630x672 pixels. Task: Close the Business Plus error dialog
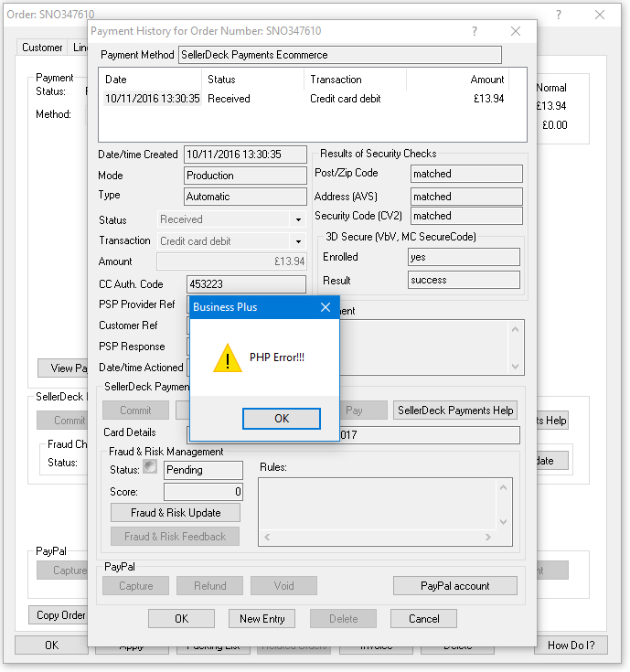(326, 307)
